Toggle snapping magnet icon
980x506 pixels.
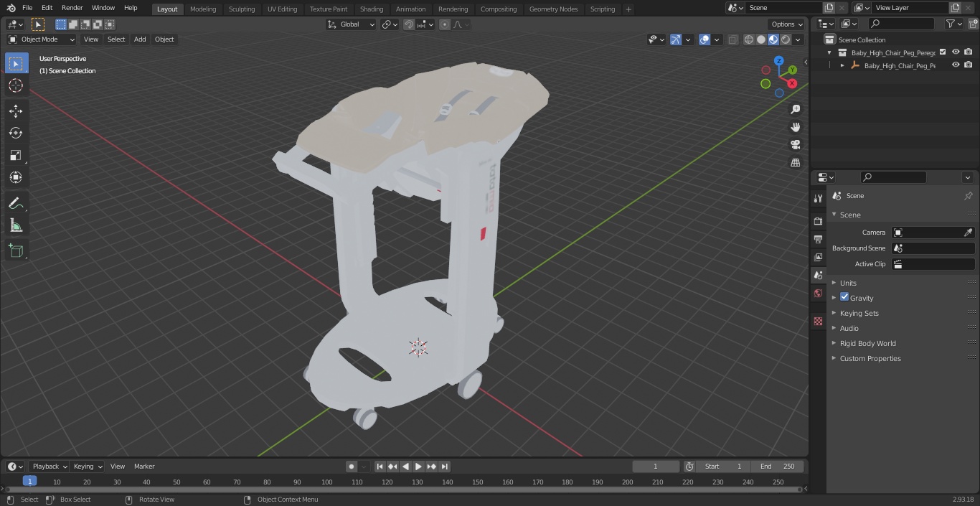point(409,24)
